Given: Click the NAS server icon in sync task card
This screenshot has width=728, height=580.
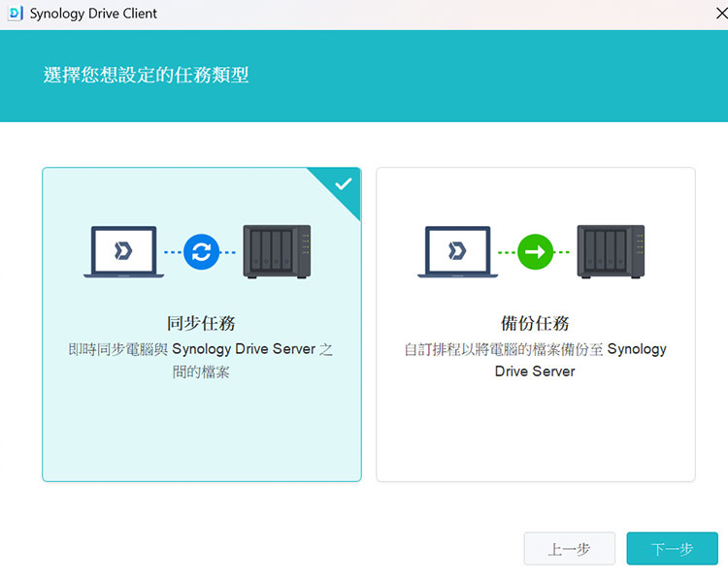Looking at the screenshot, I should tap(278, 252).
